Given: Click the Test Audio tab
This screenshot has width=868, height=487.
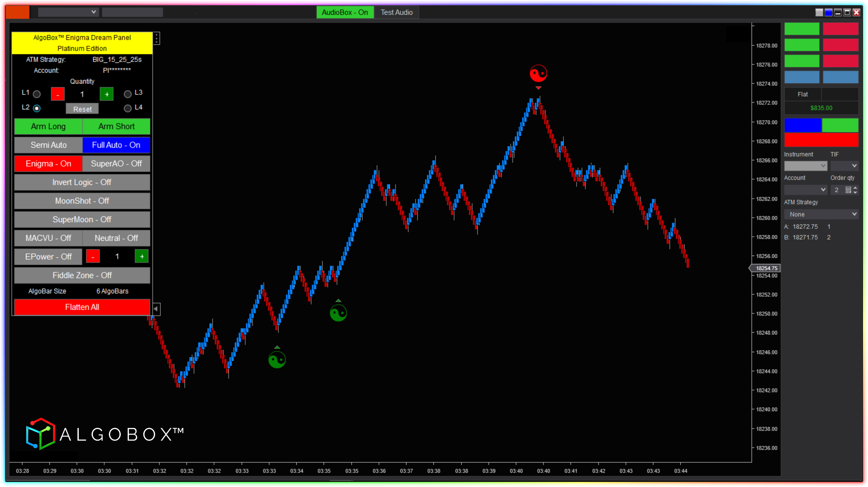Looking at the screenshot, I should 396,12.
